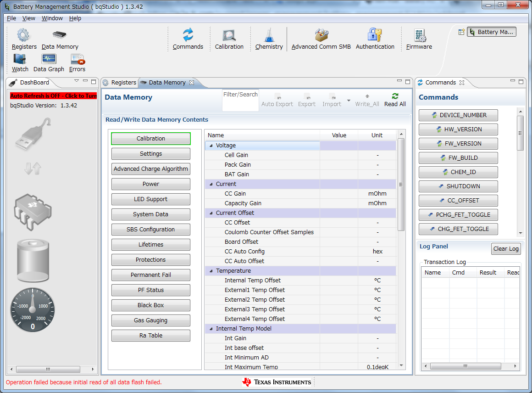532x393 pixels.
Task: Send the DEVICE_NUMBER command
Action: (x=458, y=115)
